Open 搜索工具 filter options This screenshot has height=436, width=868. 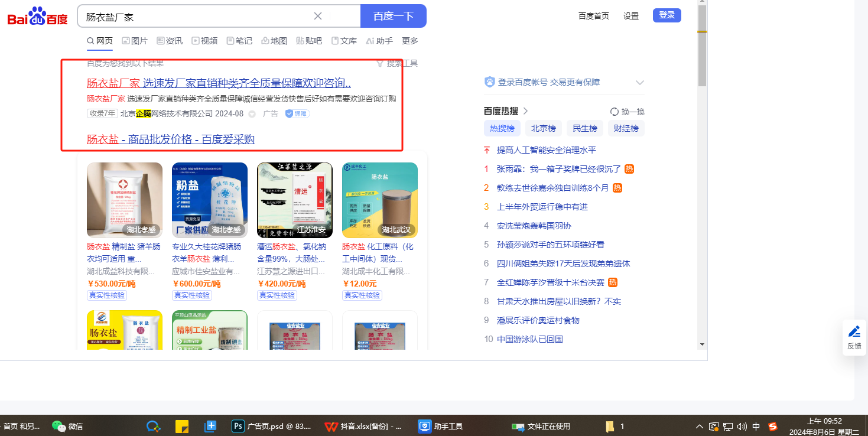pos(397,63)
